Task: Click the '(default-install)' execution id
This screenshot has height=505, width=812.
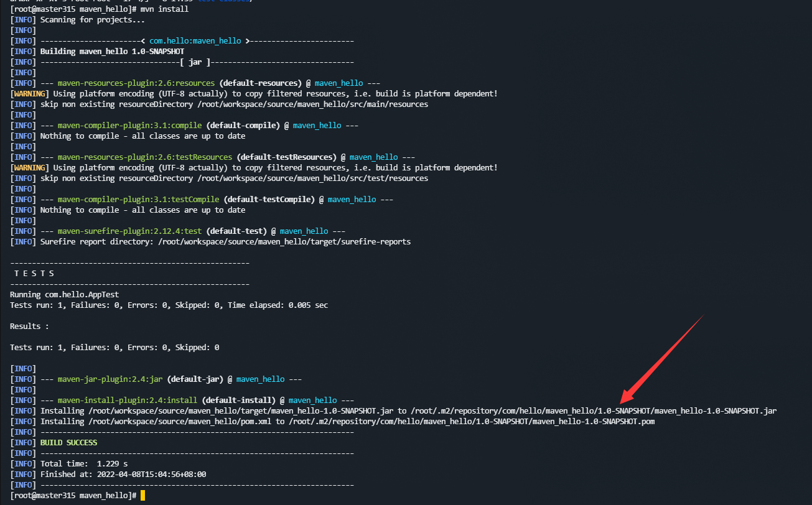Action: (238, 401)
